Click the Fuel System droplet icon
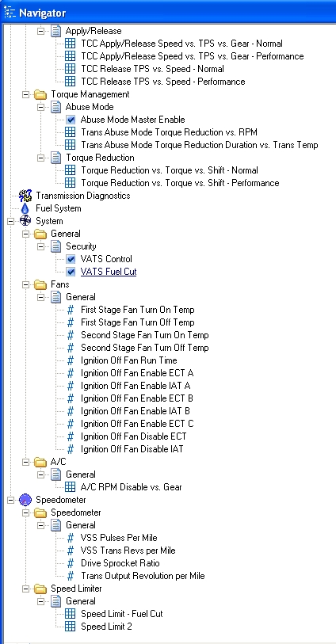 [x=25, y=208]
